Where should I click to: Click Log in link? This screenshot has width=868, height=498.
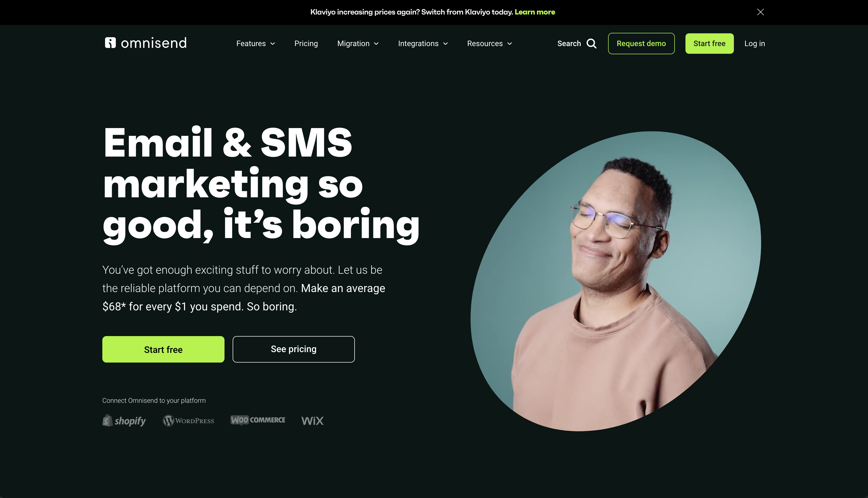pyautogui.click(x=754, y=44)
